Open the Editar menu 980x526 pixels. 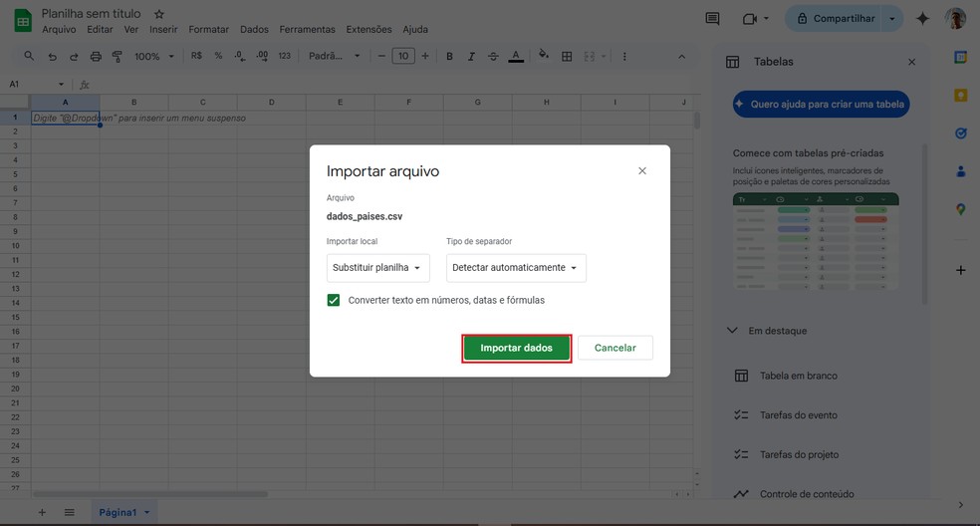tap(100, 30)
